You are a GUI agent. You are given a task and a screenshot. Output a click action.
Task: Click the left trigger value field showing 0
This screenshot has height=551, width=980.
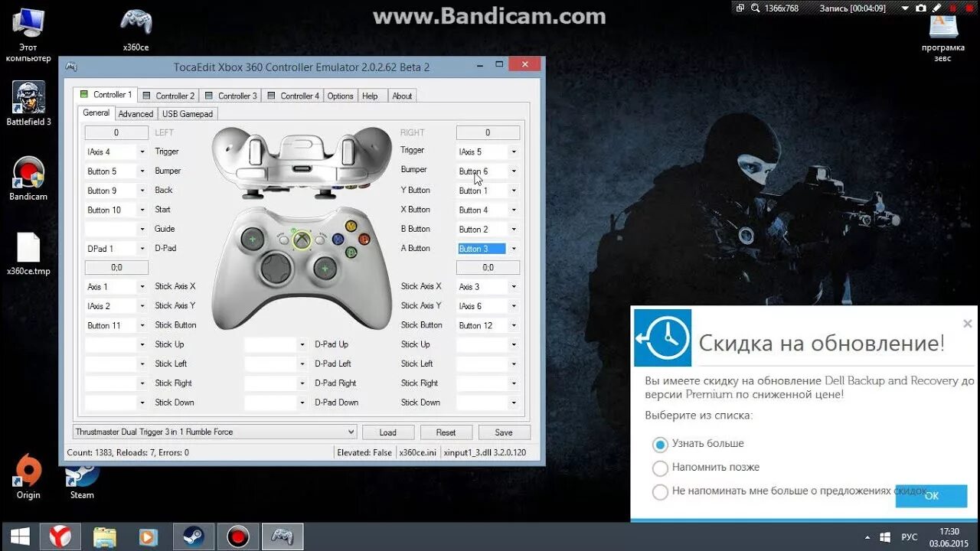click(116, 132)
